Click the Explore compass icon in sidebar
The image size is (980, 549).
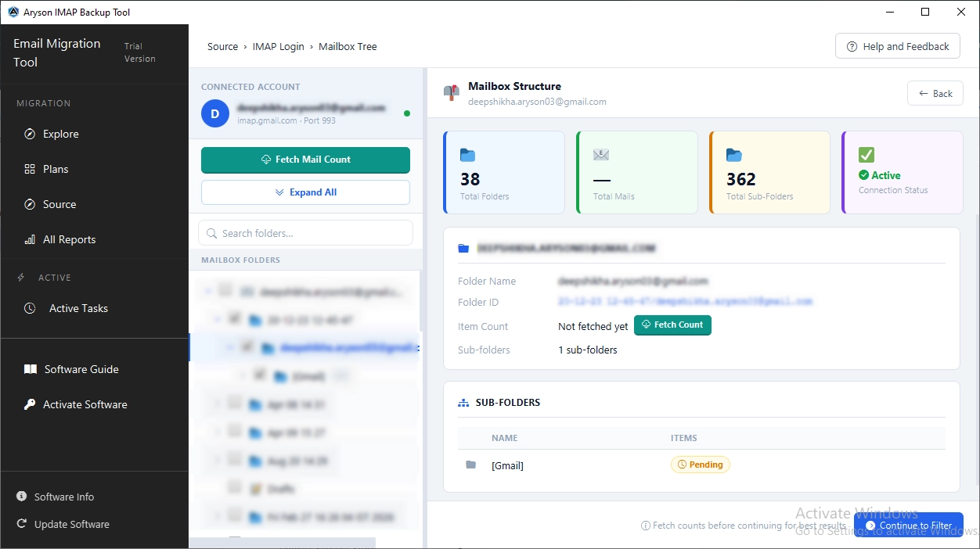[30, 134]
